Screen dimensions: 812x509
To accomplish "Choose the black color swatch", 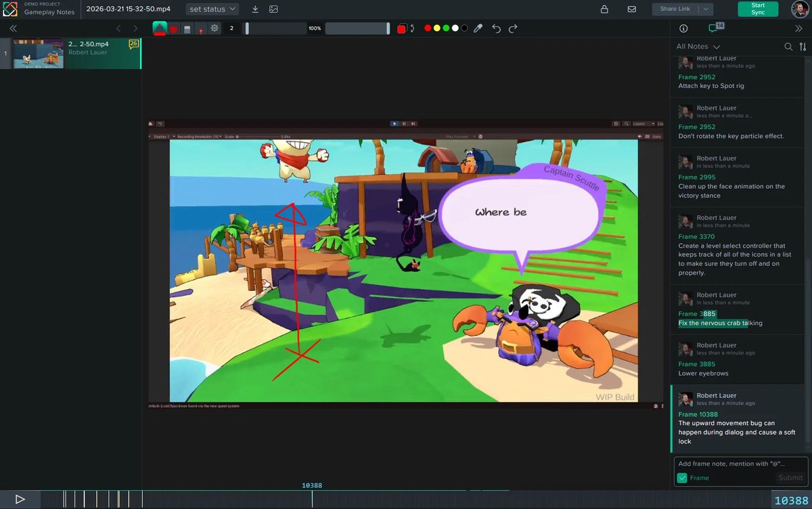I will pyautogui.click(x=464, y=28).
